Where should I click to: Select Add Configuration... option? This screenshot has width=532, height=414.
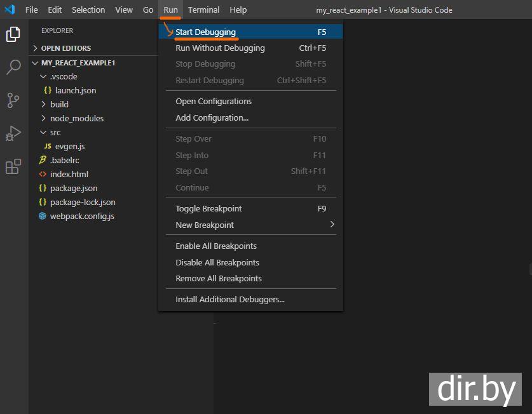click(x=212, y=117)
